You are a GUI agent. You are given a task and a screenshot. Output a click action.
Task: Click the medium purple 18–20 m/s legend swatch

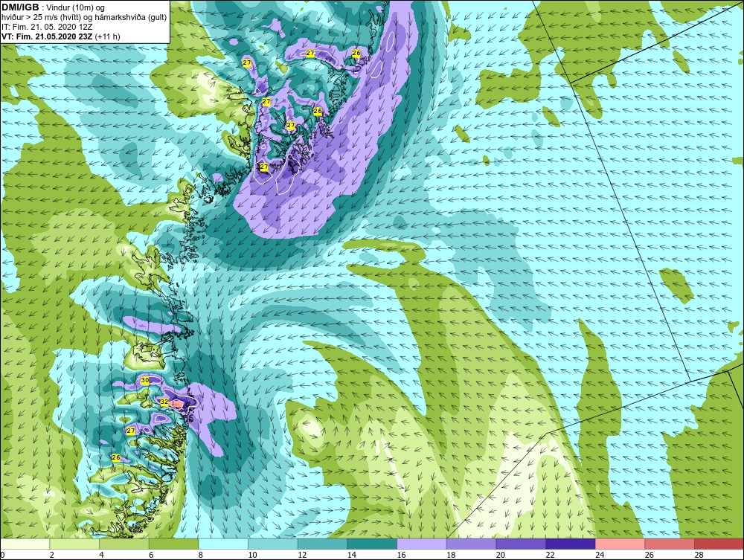[471, 544]
